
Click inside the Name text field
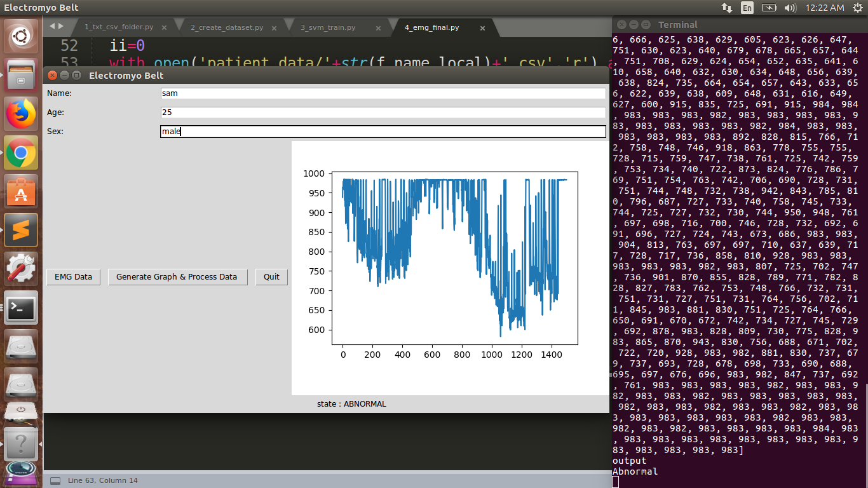click(381, 93)
